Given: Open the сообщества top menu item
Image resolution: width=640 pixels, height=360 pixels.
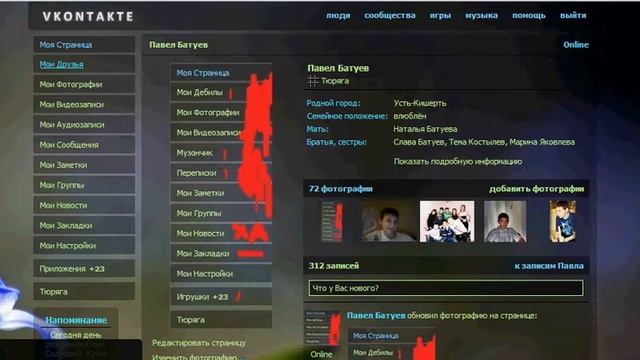Looking at the screenshot, I should 390,16.
